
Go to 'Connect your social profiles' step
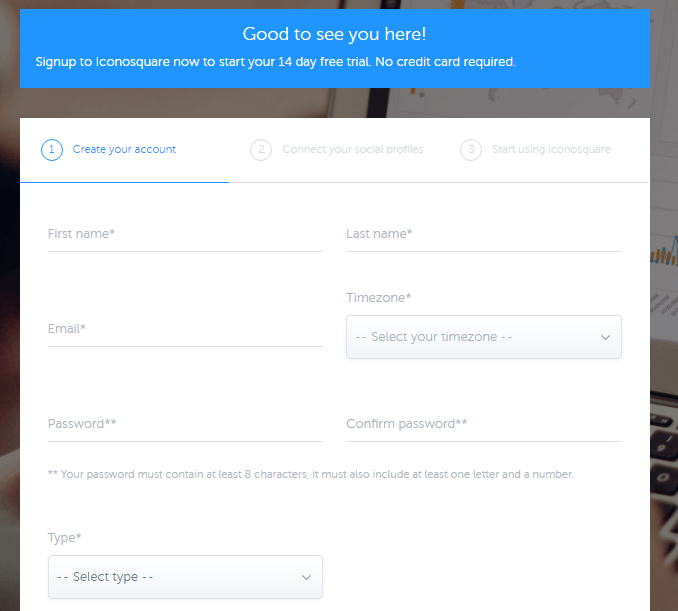click(x=353, y=150)
